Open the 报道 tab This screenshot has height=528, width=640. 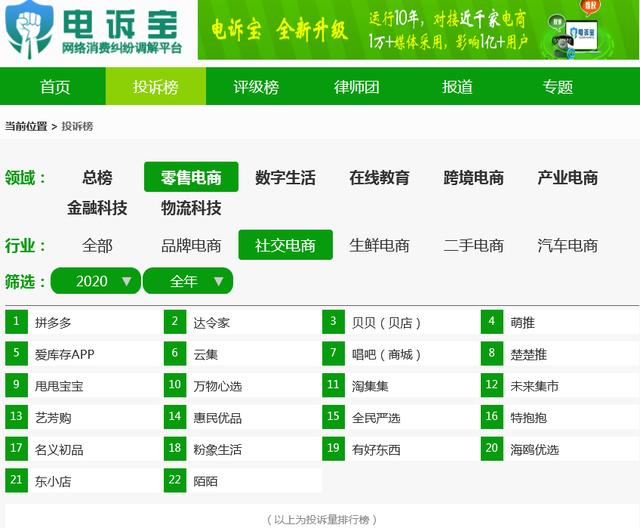457,87
